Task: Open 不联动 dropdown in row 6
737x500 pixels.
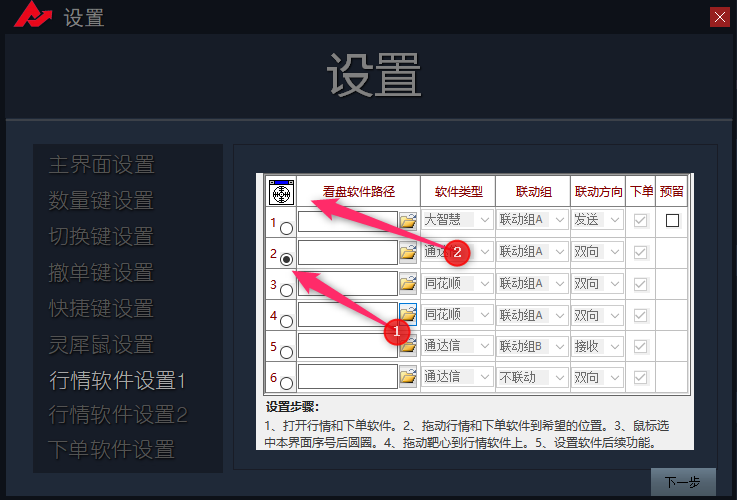Action: pyautogui.click(x=532, y=377)
